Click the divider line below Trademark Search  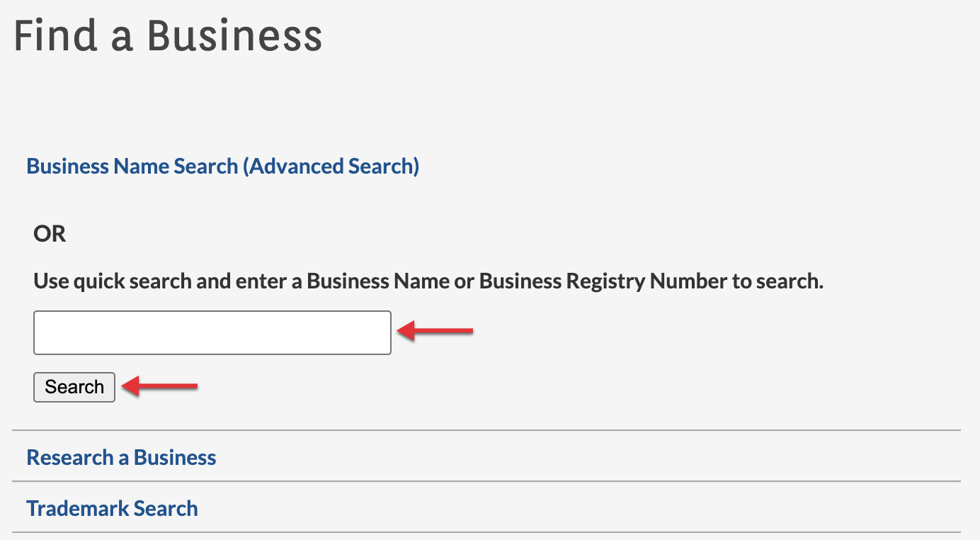(486, 532)
